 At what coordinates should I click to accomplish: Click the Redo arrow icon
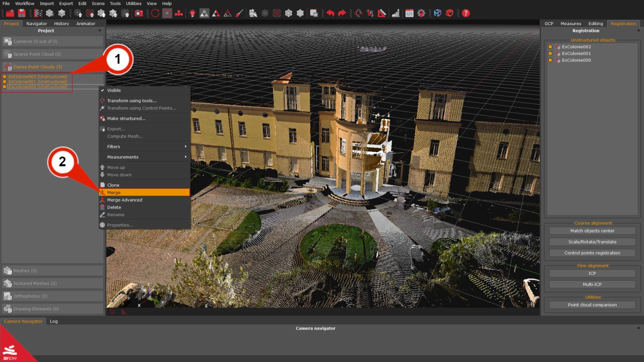342,13
